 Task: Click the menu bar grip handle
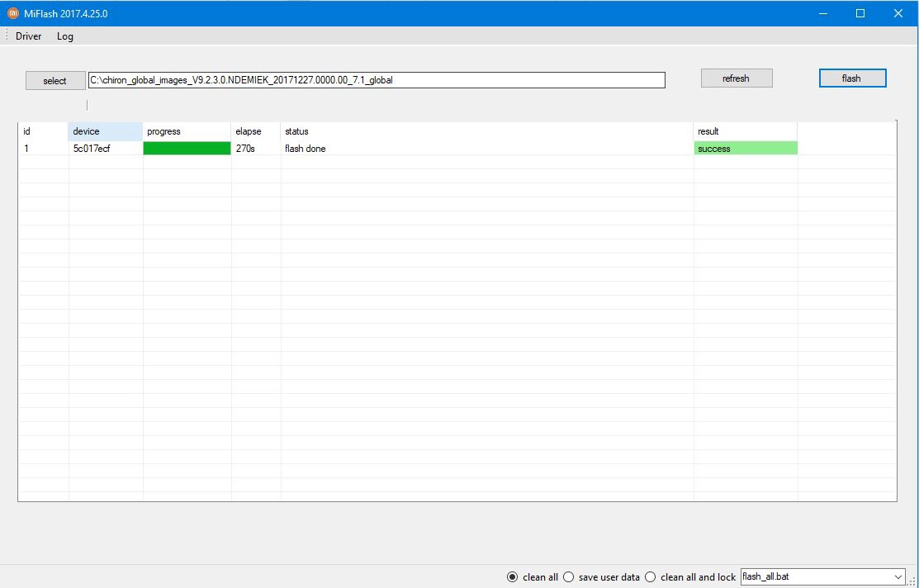coord(6,36)
